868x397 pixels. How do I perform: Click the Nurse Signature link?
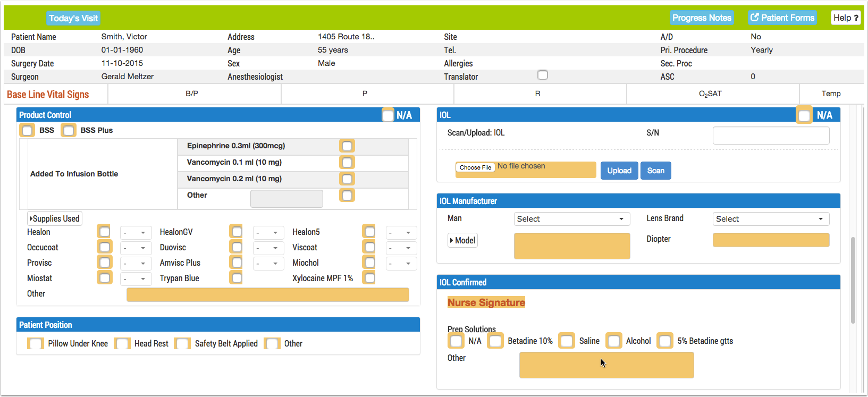pos(486,302)
